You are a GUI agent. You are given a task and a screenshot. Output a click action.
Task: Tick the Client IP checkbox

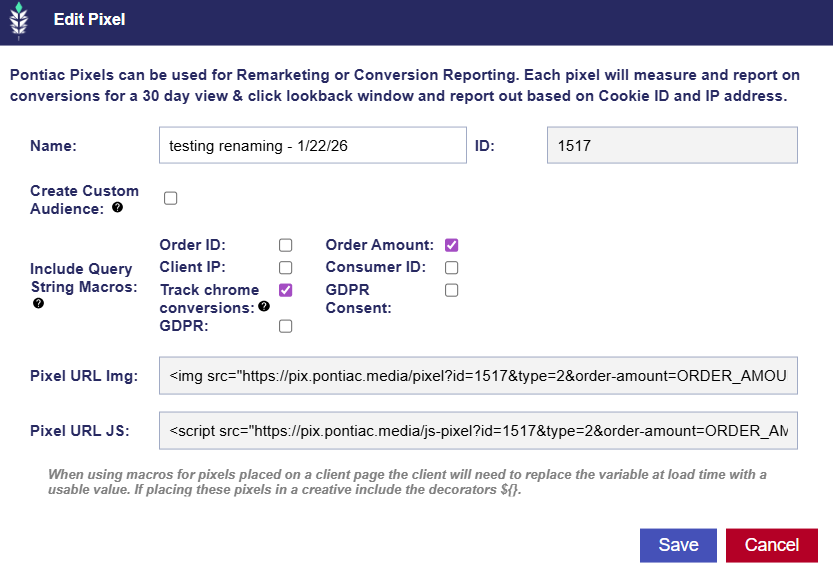tap(285, 267)
